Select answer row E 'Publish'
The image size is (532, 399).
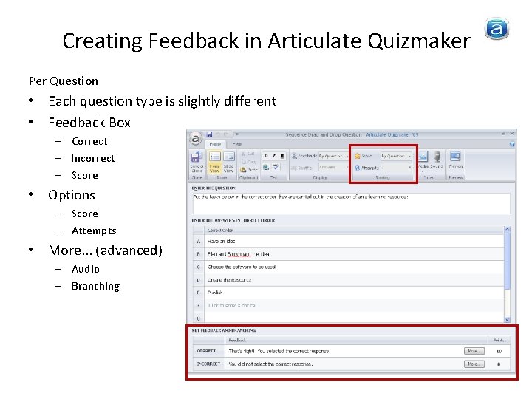(349, 293)
